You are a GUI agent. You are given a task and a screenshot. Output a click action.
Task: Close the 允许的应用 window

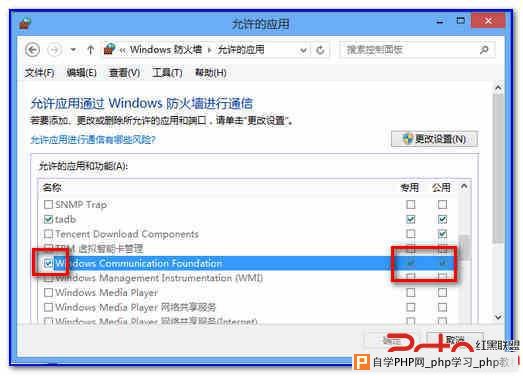coord(488,21)
